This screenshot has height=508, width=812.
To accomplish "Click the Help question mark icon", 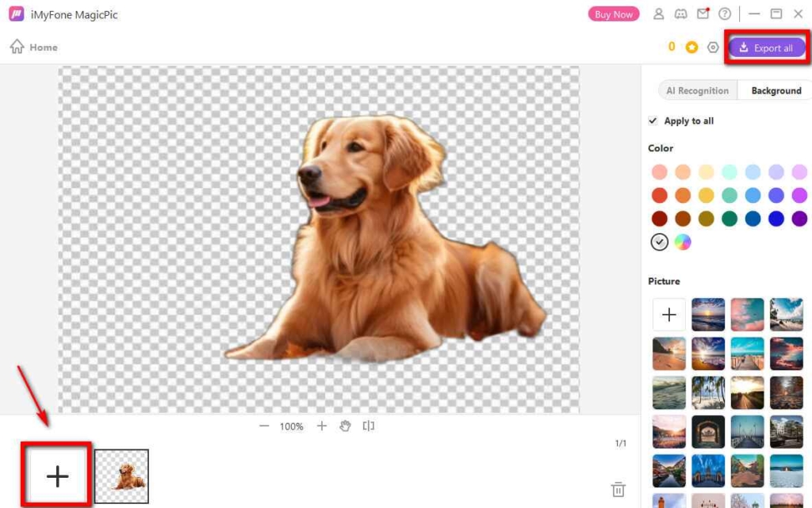I will pos(724,13).
